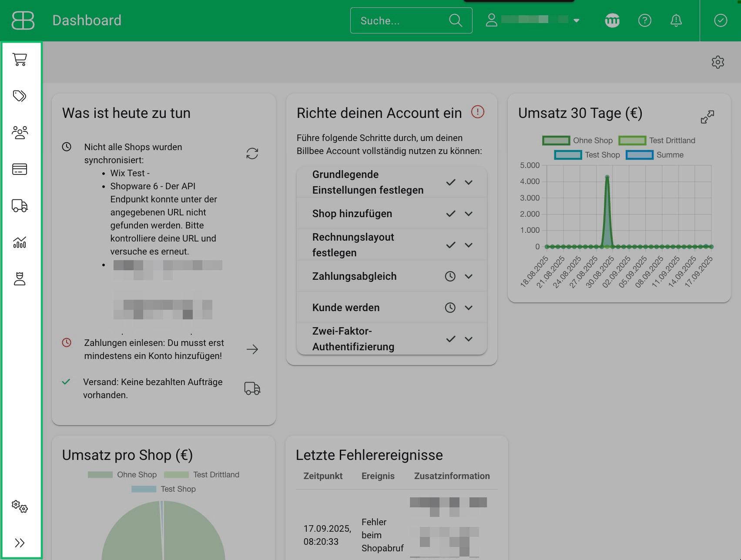
Task: Open the help question mark icon
Action: click(x=644, y=20)
